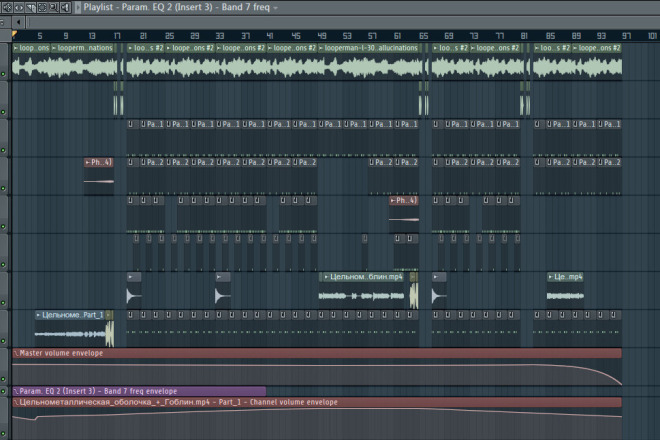The image size is (660, 440).
Task: Click the left arrow of the horizontal scrollbar
Action: [19, 22]
